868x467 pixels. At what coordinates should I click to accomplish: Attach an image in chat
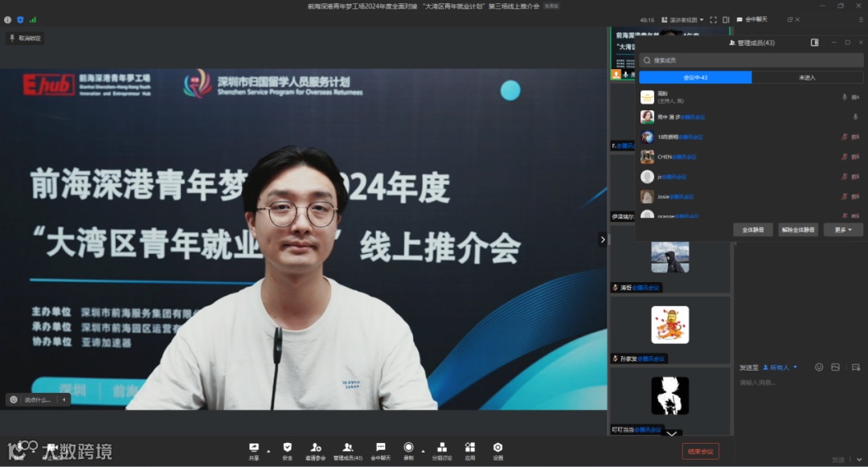click(835, 367)
